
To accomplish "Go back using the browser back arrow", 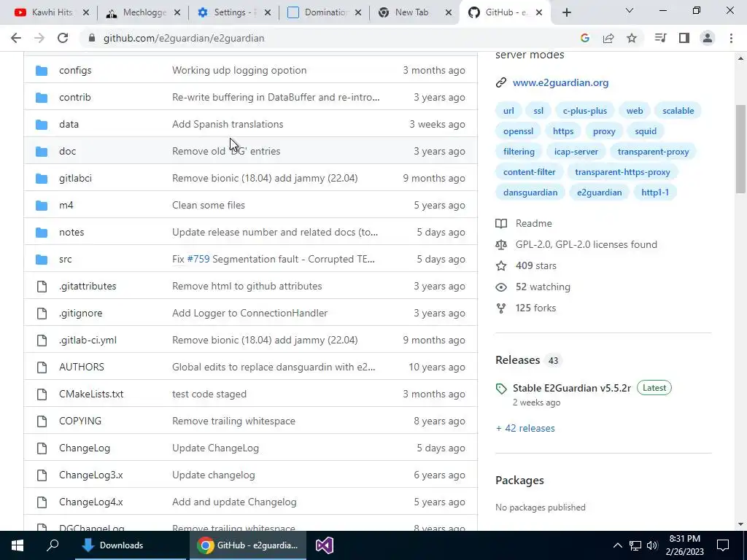I will 16,38.
